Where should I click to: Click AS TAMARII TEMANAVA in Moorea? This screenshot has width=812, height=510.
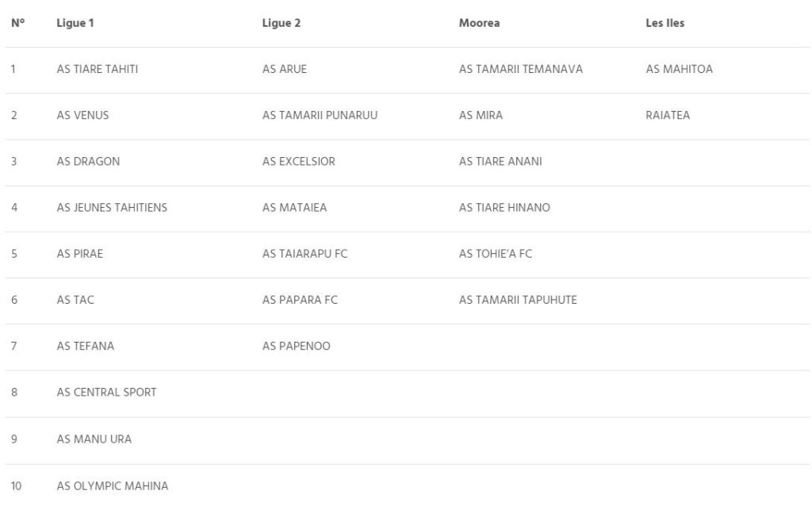[x=521, y=69]
